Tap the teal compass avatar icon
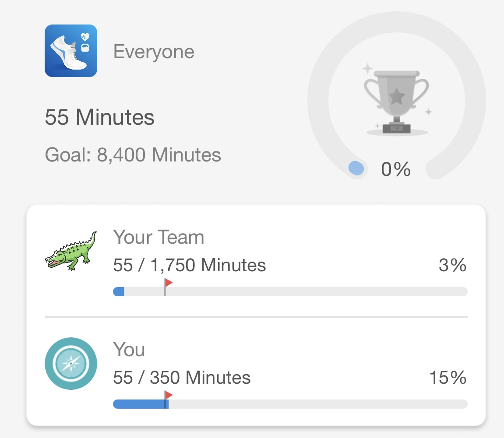Image resolution: width=504 pixels, height=438 pixels. point(70,364)
